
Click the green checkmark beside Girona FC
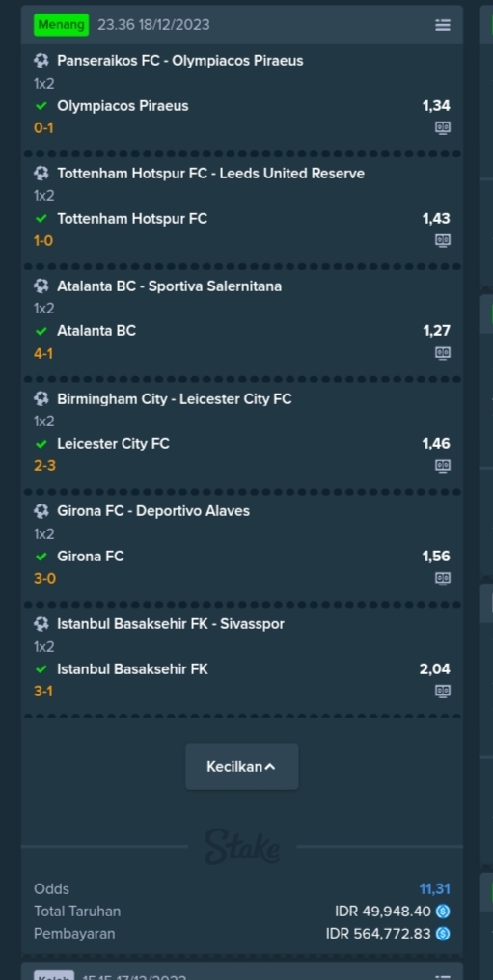(41, 557)
